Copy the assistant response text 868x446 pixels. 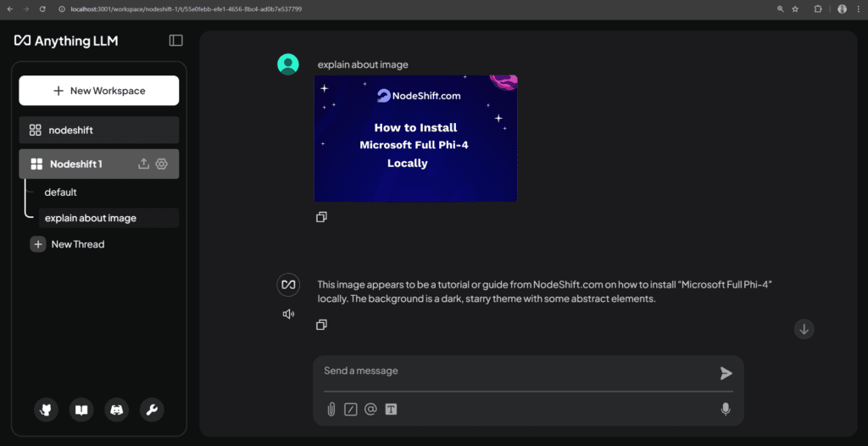coord(321,325)
